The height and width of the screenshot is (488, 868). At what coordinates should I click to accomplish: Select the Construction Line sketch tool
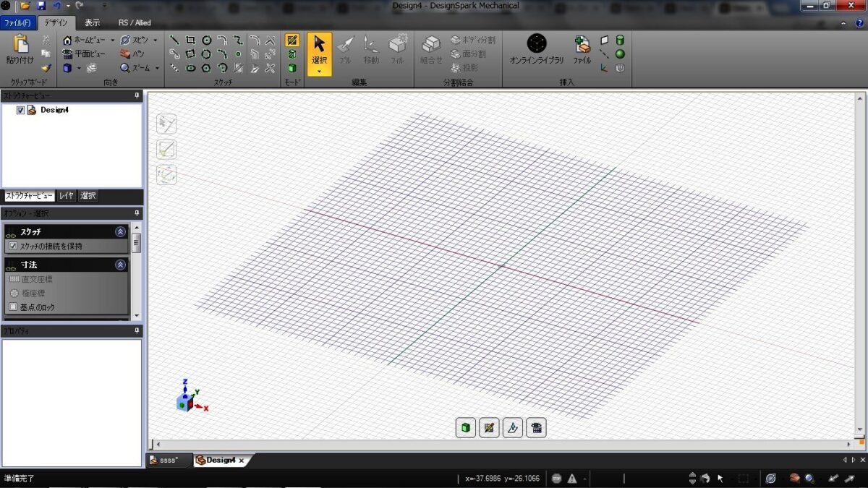[174, 68]
